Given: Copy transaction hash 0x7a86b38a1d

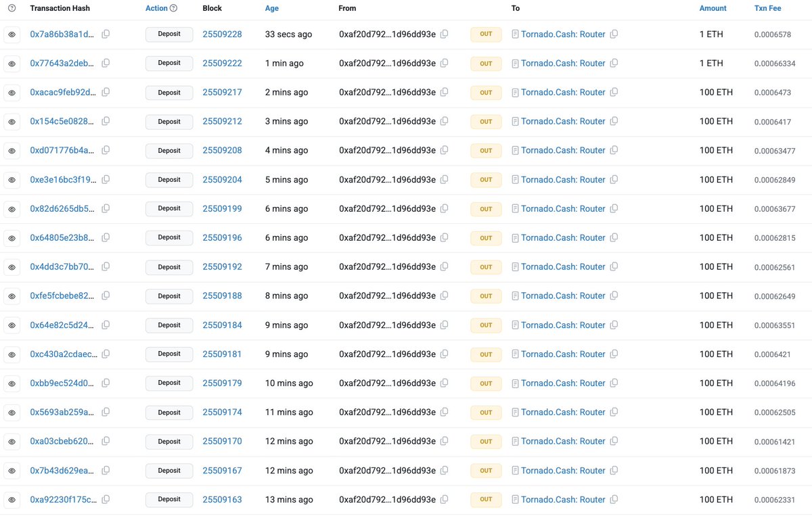Looking at the screenshot, I should pos(106,34).
